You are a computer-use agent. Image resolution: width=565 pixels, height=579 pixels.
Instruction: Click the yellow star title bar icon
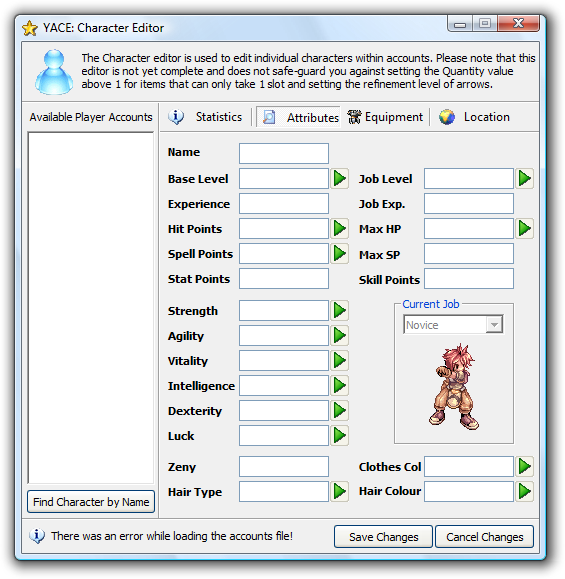point(30,28)
